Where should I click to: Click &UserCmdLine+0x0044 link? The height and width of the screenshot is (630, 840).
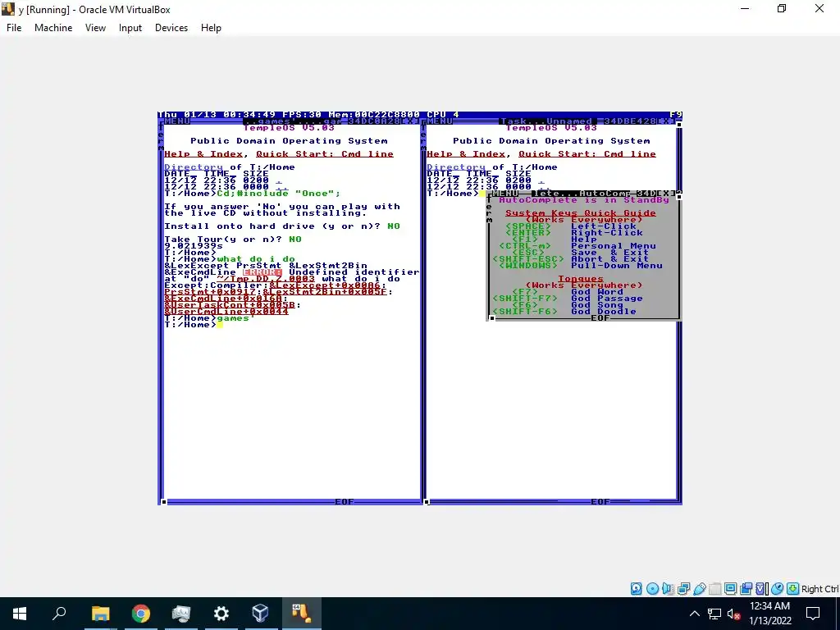(226, 311)
